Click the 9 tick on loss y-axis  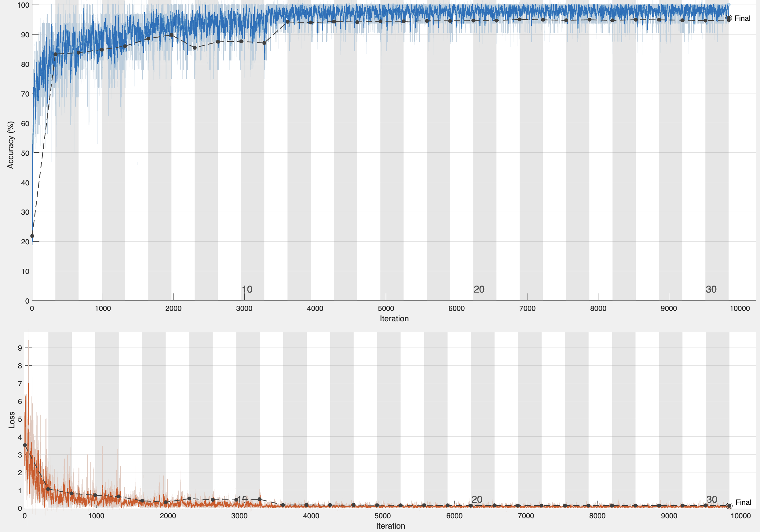point(20,348)
